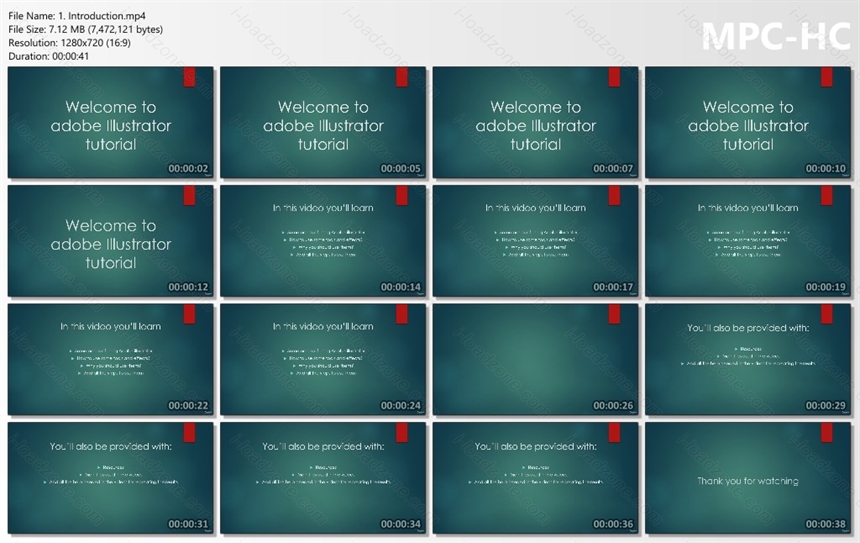Select the thumbnail stamped 00:00:12
This screenshot has width=860, height=543.
click(x=111, y=241)
